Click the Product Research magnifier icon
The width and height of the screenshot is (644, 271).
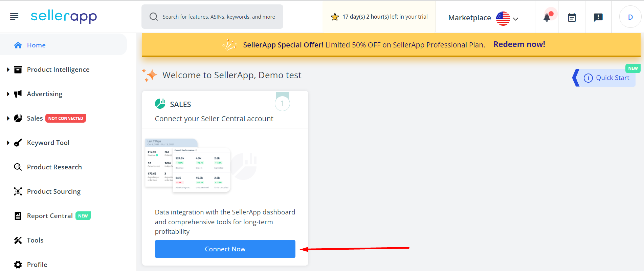coord(18,167)
